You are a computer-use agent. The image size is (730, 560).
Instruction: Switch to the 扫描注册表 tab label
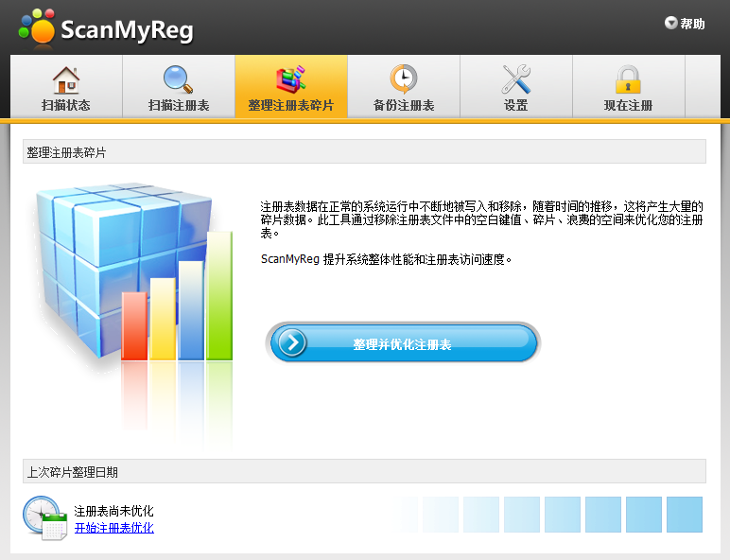tap(179, 105)
